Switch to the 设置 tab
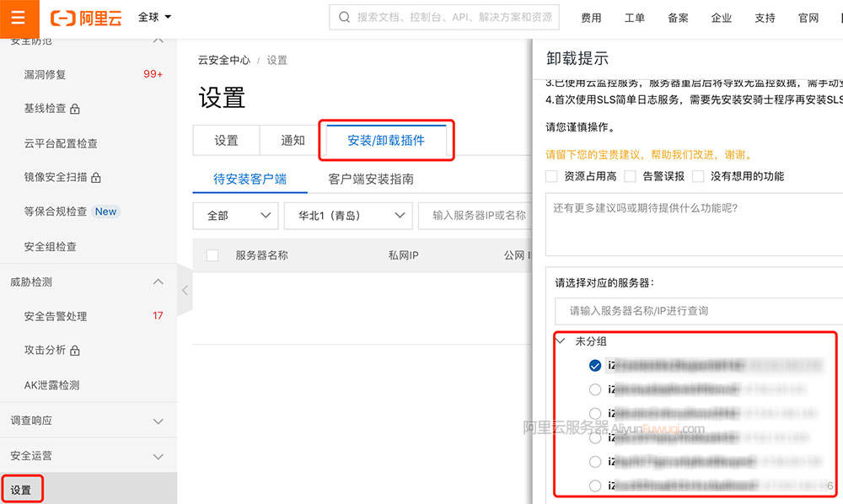The height and width of the screenshot is (504, 843). point(226,140)
